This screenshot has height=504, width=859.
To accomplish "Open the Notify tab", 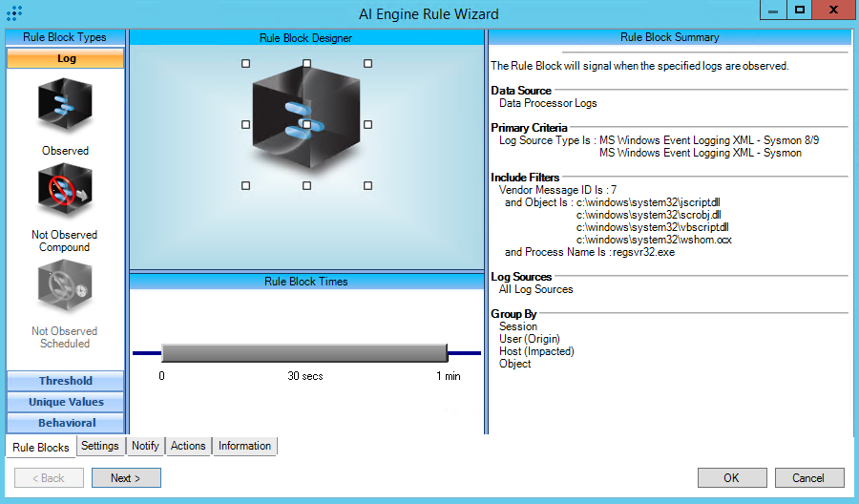I will [x=145, y=446].
